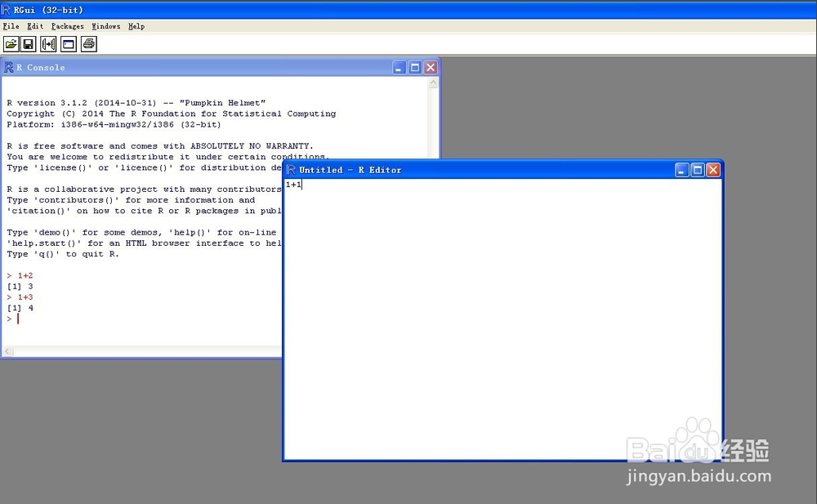Click the 'Platform: i386-w64-mingw32' line
This screenshot has height=504, width=817.
pos(114,124)
